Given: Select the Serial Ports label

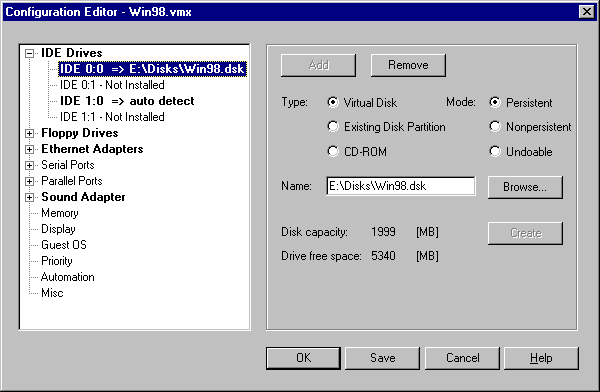Looking at the screenshot, I should (68, 165).
